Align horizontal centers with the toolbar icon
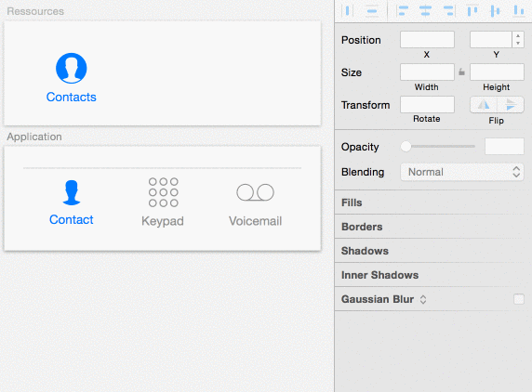 tap(425, 11)
